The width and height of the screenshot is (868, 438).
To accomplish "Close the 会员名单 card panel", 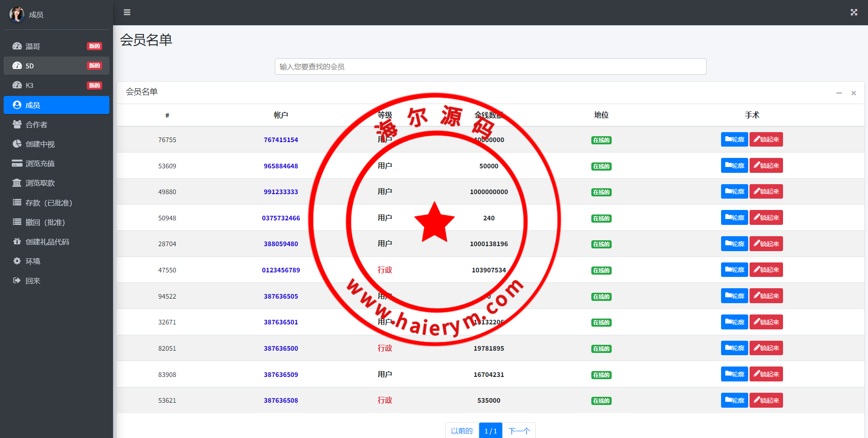I will tap(854, 93).
